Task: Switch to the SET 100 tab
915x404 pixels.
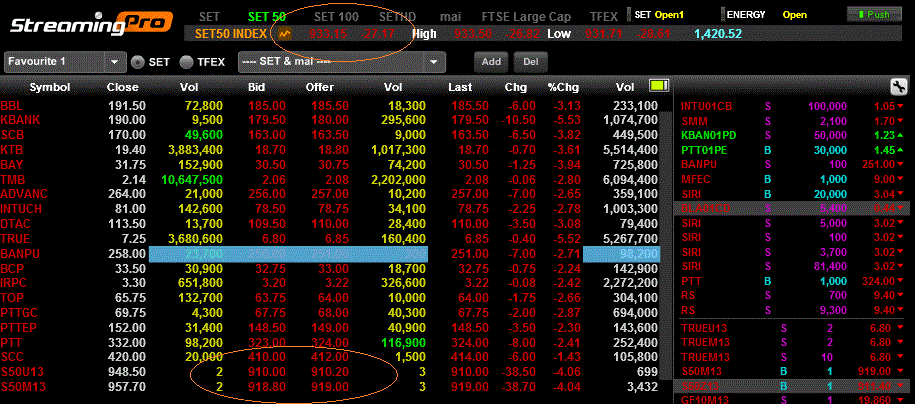Action: (x=336, y=17)
